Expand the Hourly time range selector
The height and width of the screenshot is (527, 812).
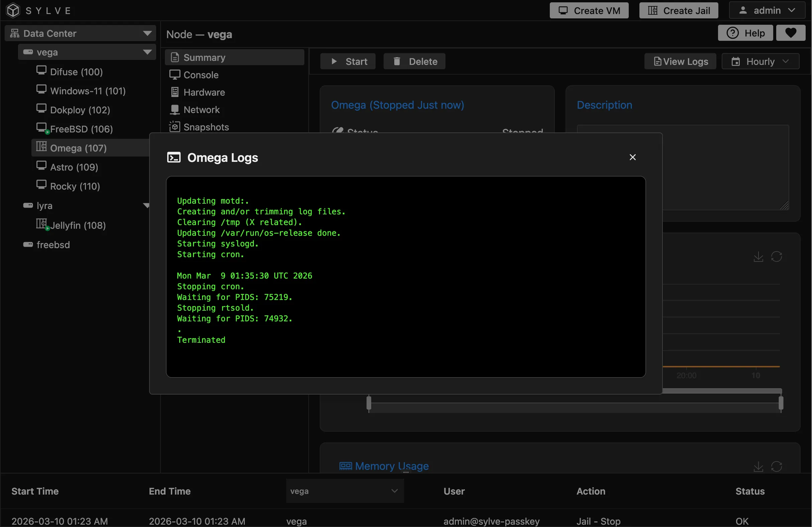coord(761,62)
